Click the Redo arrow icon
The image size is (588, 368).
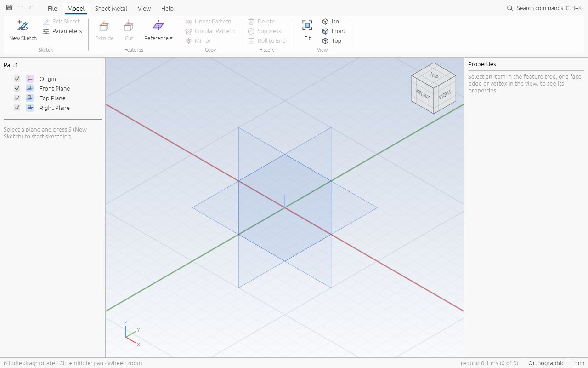coord(32,8)
